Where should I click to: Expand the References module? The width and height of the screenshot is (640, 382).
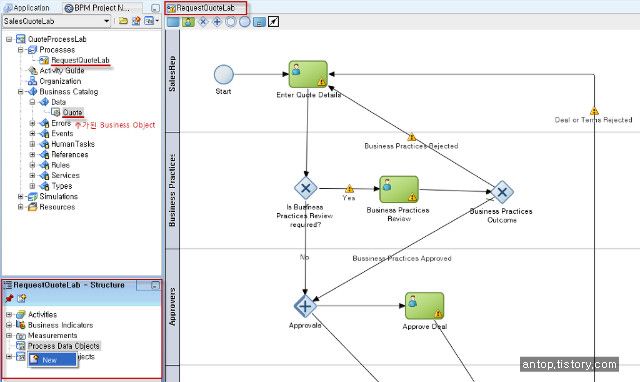[x=32, y=155]
